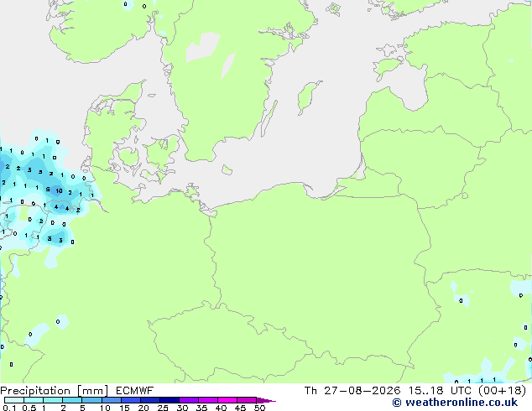Image resolution: width=532 pixels, height=411 pixels.
Task: Pick the 2–5 mm legend swatch
Action: pyautogui.click(x=72, y=400)
